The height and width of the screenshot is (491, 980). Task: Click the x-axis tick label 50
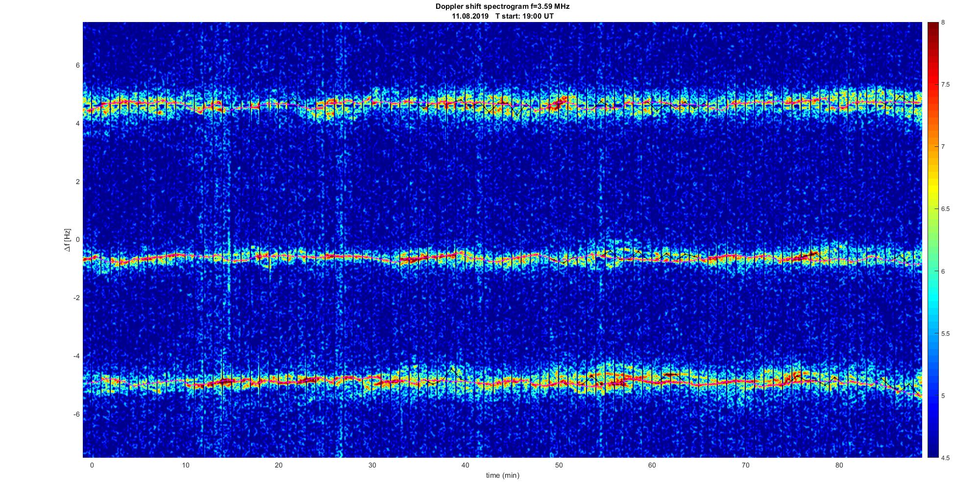tap(559, 465)
